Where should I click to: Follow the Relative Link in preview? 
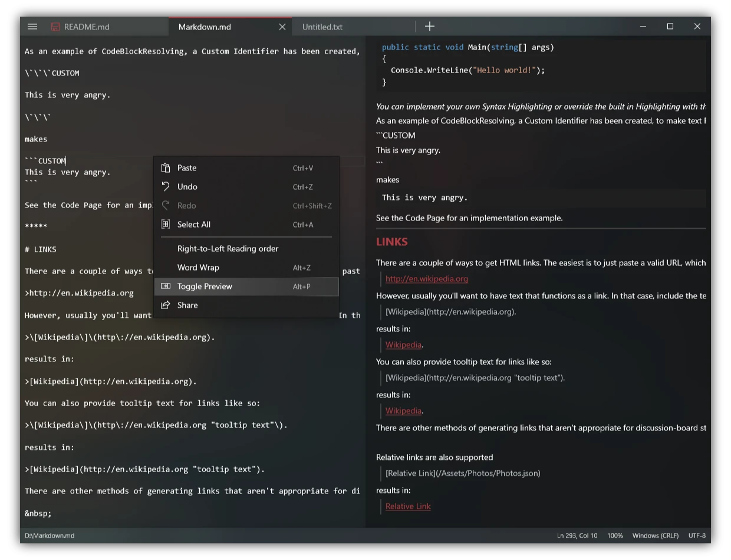408,506
